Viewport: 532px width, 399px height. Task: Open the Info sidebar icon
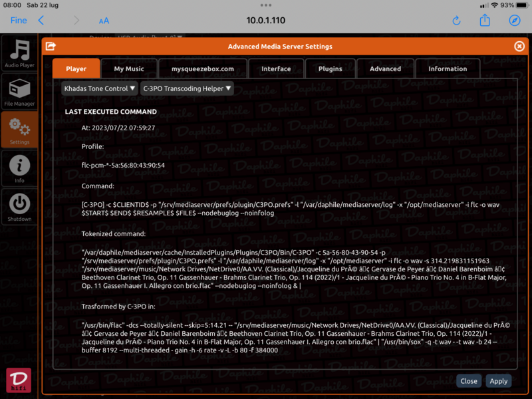pos(19,168)
